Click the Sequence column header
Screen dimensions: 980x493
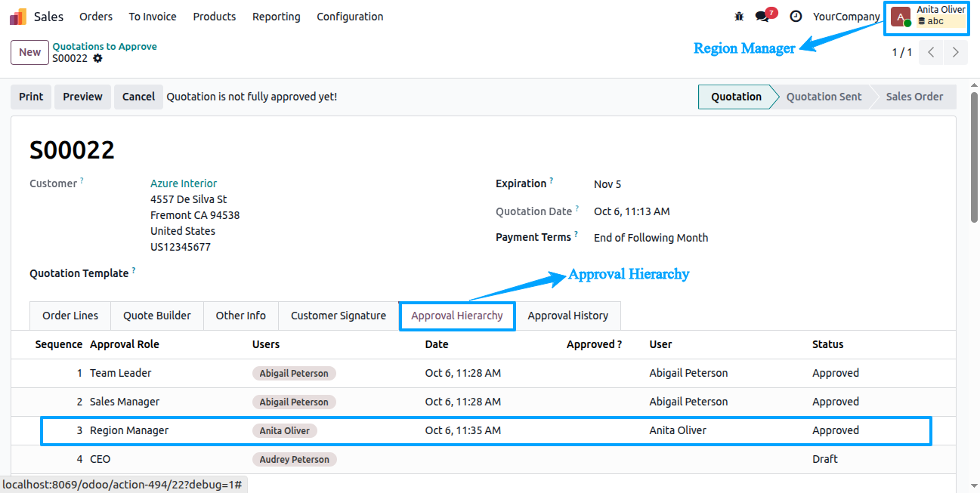pyautogui.click(x=59, y=344)
